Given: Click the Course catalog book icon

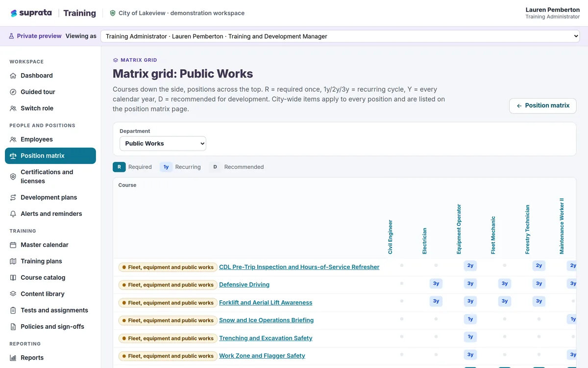Looking at the screenshot, I should coord(13,278).
